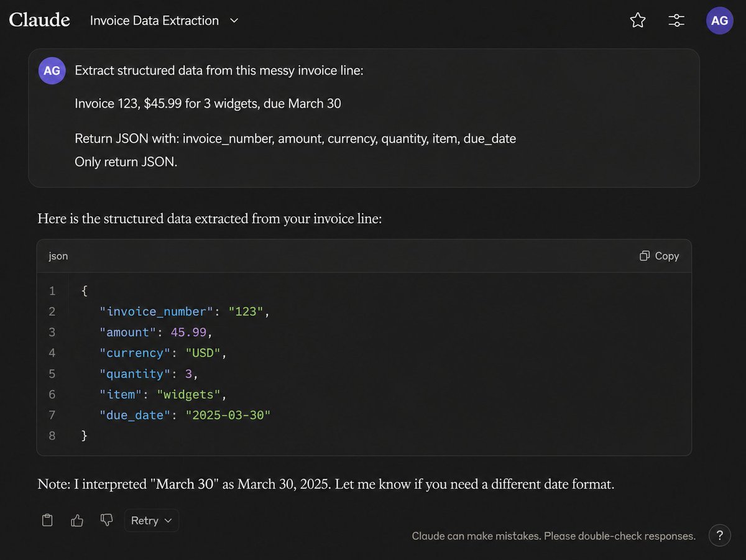This screenshot has height=560, width=746.
Task: Click the "Extract structured data" prompt heading
Action: (219, 70)
